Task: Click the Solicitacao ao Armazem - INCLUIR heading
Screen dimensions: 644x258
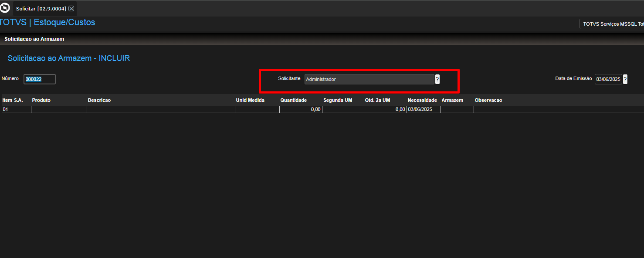Action: [x=69, y=58]
